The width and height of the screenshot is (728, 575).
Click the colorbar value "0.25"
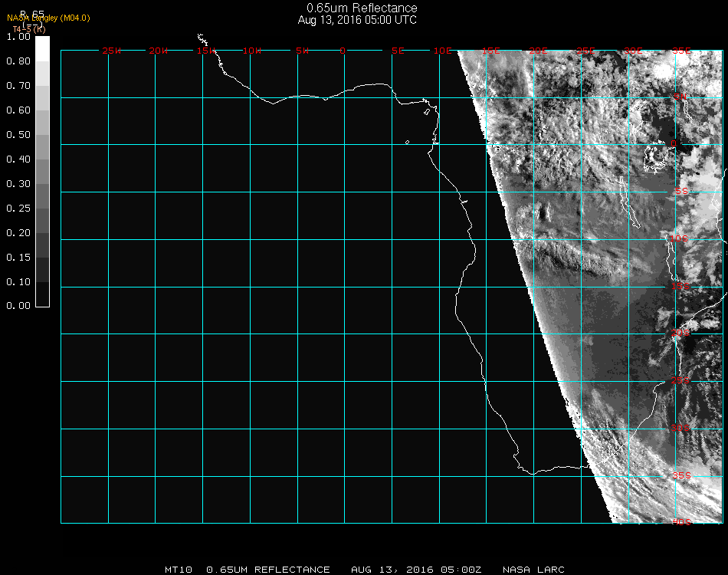coord(18,209)
